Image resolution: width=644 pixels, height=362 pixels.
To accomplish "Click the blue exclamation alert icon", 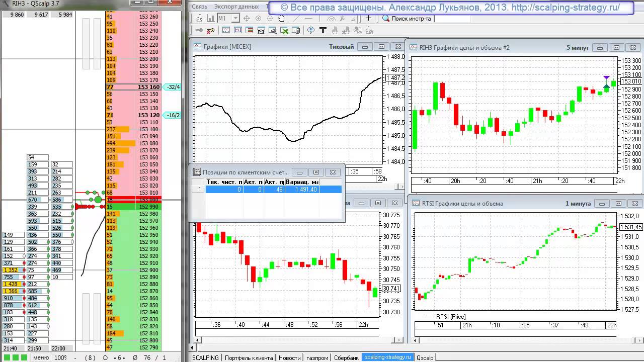I will point(311,31).
